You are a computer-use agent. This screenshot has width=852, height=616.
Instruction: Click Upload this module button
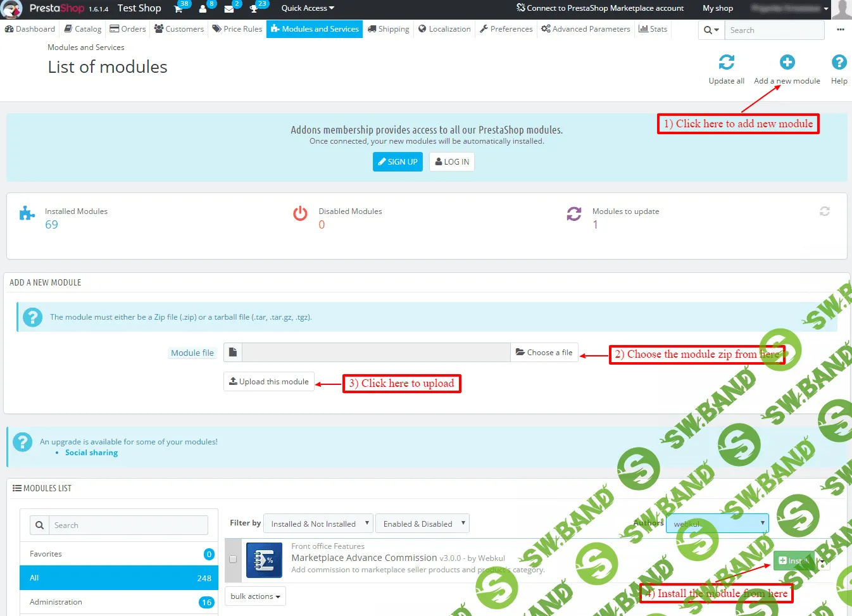268,381
